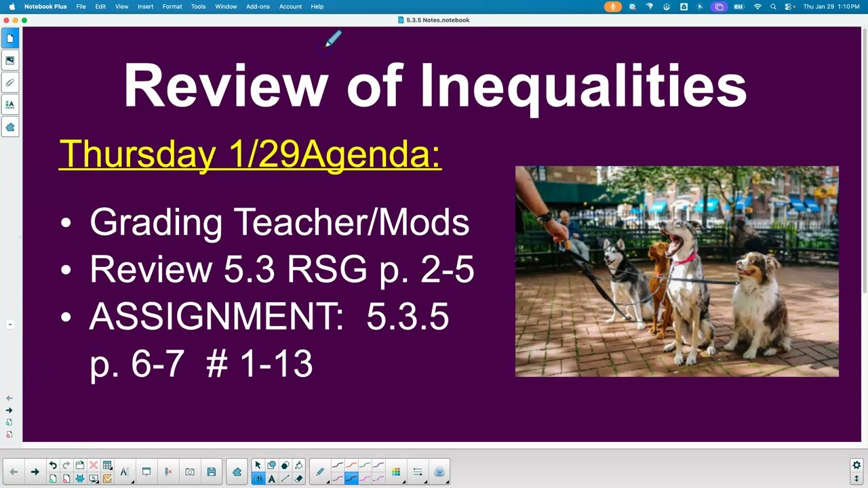Viewport: 868px width, 488px height.
Task: Click the orange microphone menu bar icon
Action: click(612, 6)
